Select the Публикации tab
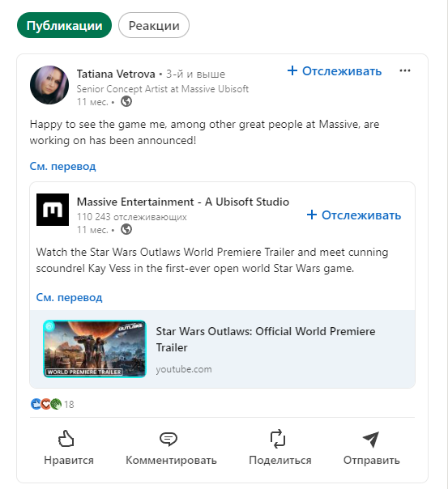 coord(64,25)
